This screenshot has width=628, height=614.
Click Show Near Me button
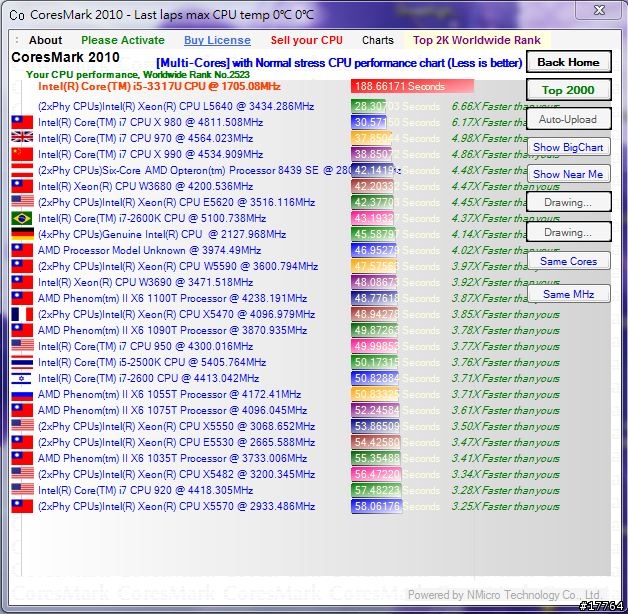(x=568, y=174)
